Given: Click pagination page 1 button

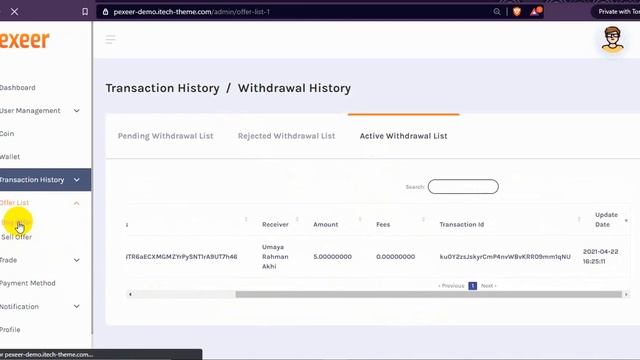Looking at the screenshot, I should (x=473, y=286).
